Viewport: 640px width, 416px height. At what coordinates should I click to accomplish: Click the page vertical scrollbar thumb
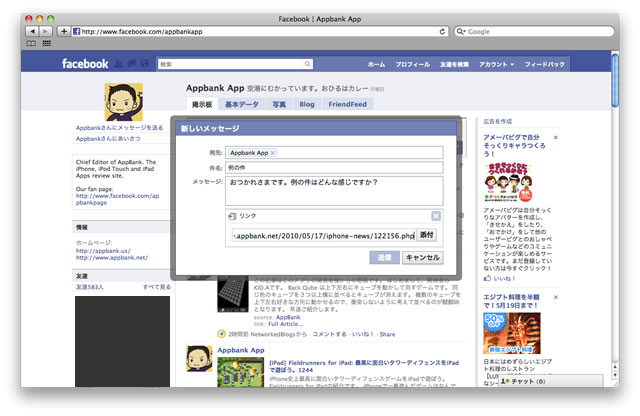pos(615,80)
